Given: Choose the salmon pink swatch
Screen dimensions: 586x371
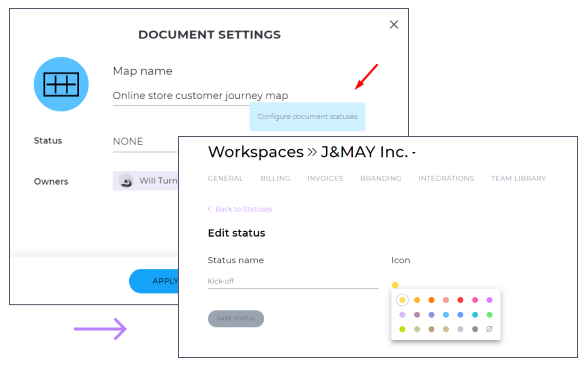Looking at the screenshot, I should [446, 300].
